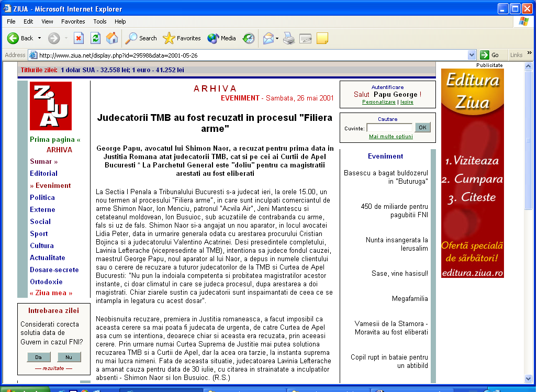Screen dimensions: 538x392
Task: Go to the Home page icon
Action: (x=112, y=38)
